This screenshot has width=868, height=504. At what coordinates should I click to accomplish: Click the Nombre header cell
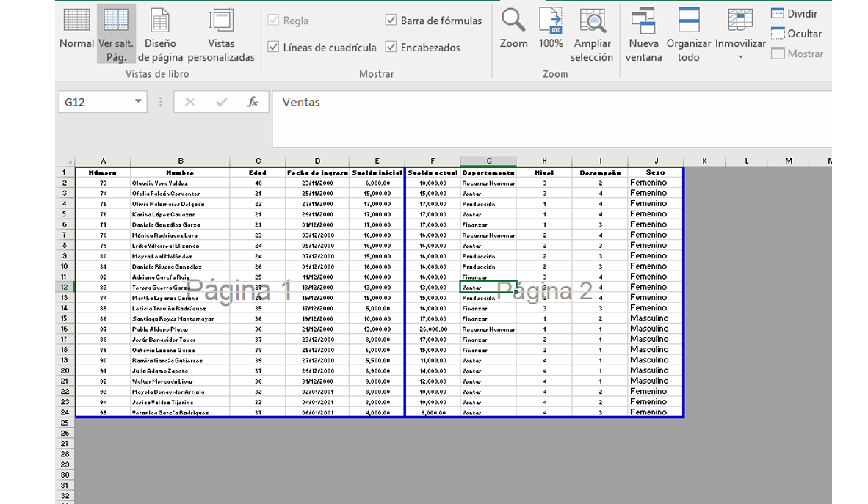tap(181, 172)
